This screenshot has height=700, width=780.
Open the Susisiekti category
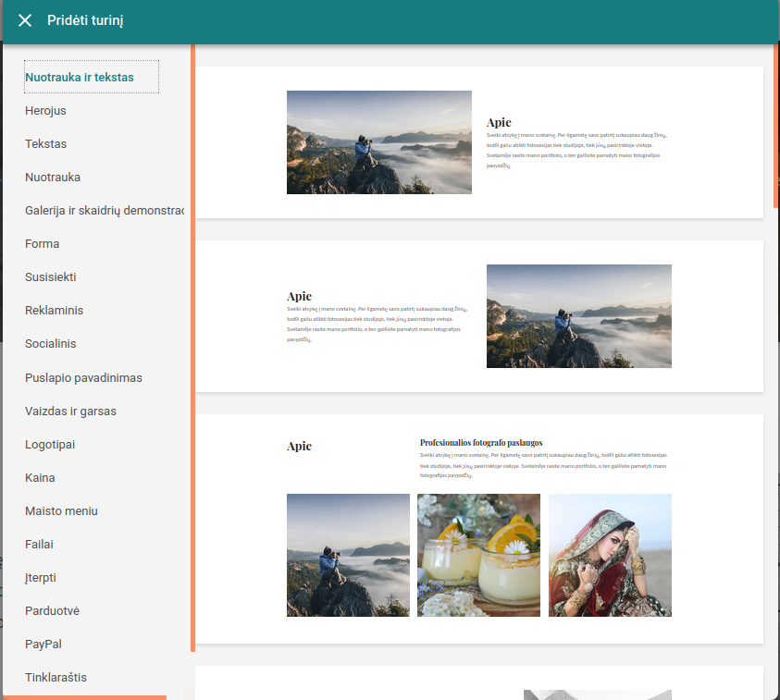[x=51, y=277]
